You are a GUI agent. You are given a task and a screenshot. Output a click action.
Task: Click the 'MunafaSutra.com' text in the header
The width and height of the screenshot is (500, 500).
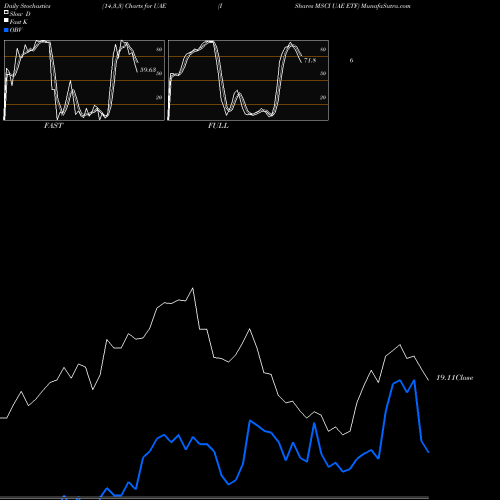click(386, 6)
